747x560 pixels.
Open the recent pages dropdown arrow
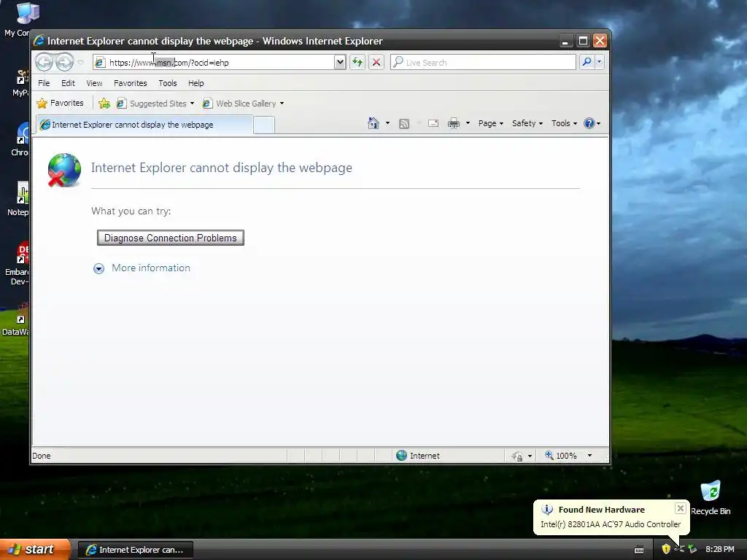coord(80,63)
